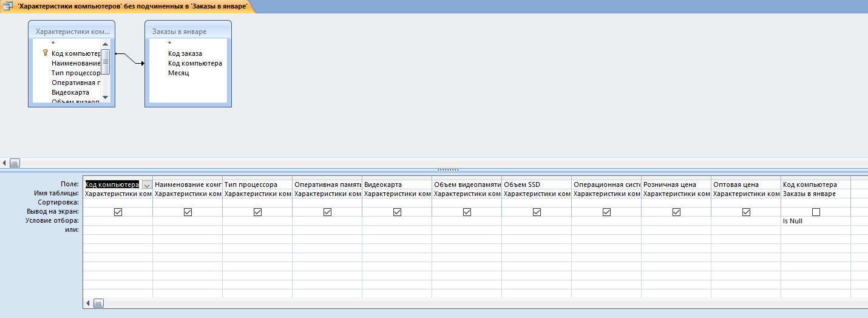Toggle display checkbox under Тип процессора column
The width and height of the screenshot is (868, 318).
pos(257,212)
